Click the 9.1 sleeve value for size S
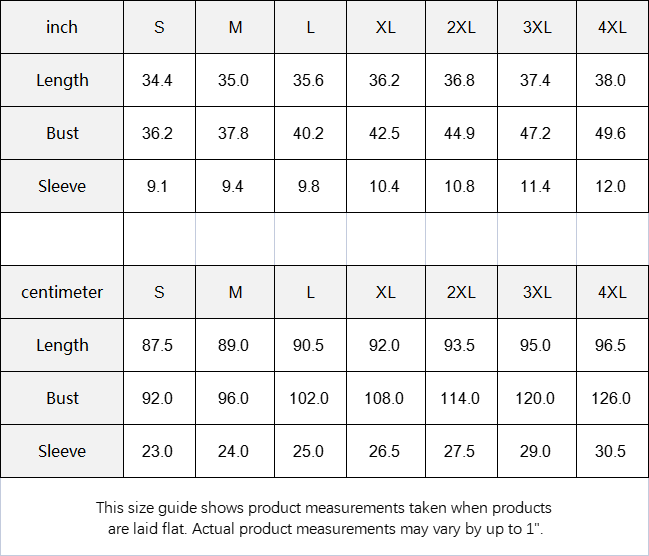Viewport: 649px width, 556px height. [157, 186]
